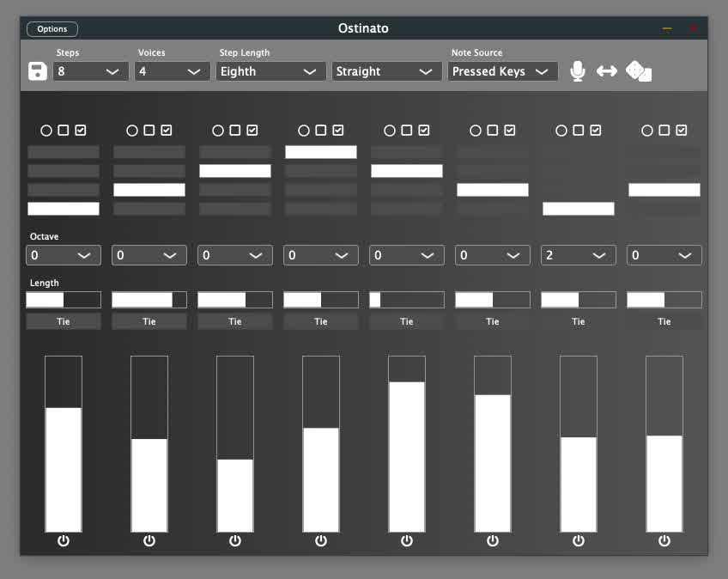Screen dimensions: 728x579
Task: Select the bottom voice cell in step 2
Action: (149, 209)
